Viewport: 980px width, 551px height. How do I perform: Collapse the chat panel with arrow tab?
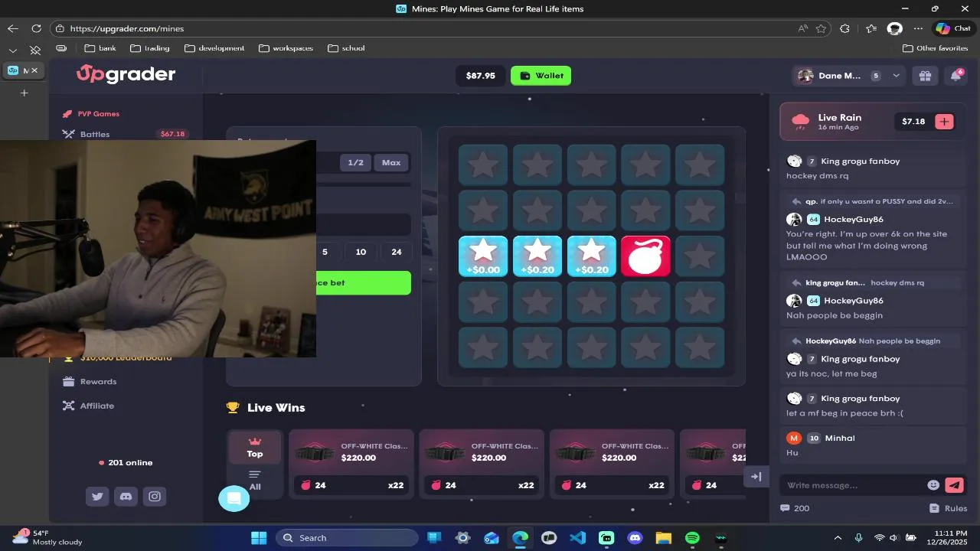coord(756,477)
